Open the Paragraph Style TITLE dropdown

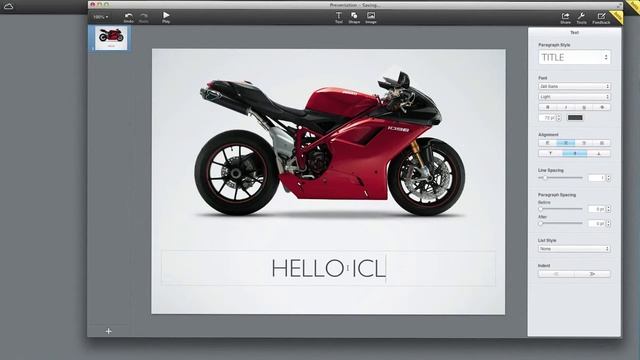pos(574,58)
